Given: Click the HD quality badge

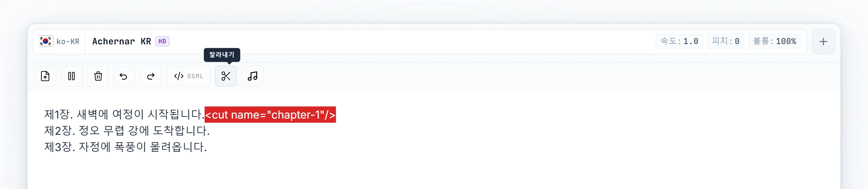Looking at the screenshot, I should [162, 41].
